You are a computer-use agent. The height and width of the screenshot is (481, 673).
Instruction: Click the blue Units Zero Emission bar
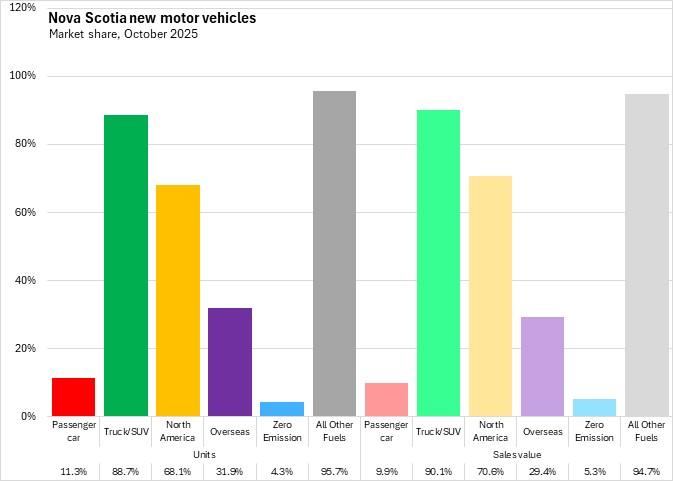[282, 409]
